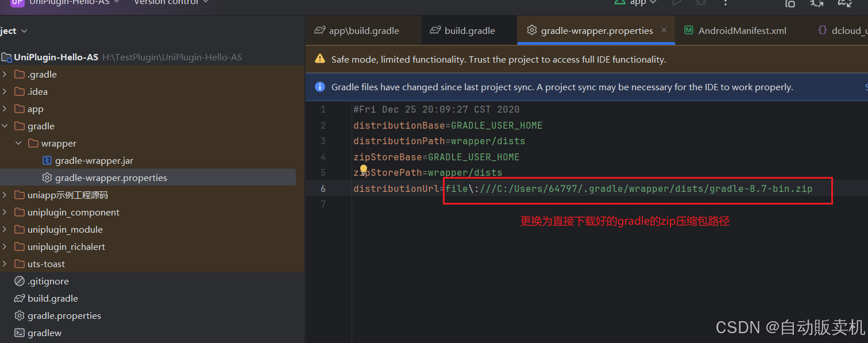Expand the uniplugin_component folder
Screen dimensions: 868x343
[5, 212]
